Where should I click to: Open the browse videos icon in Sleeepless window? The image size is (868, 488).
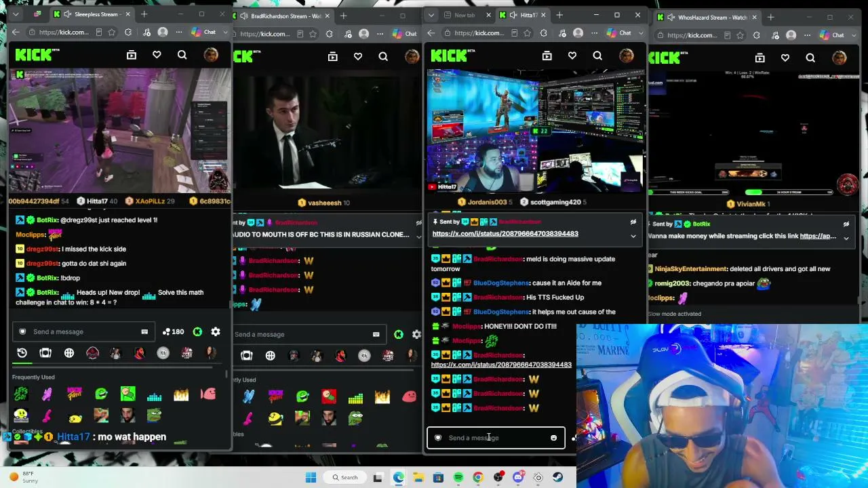132,55
